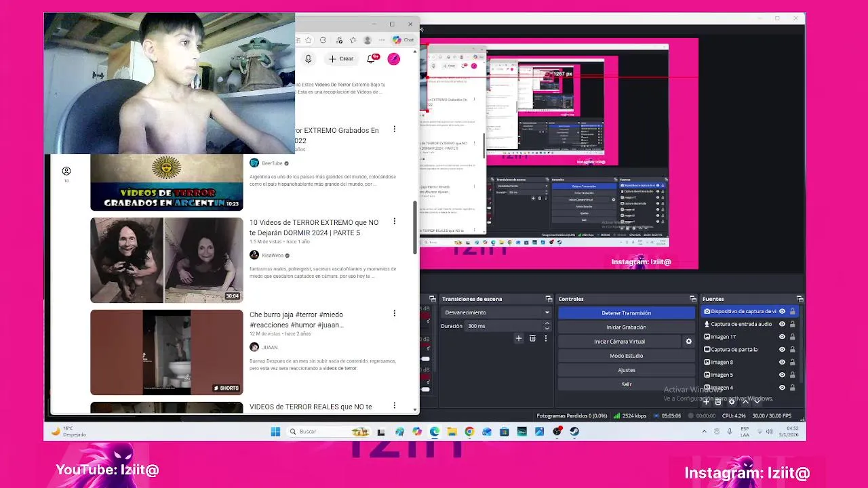Hide 'Captura de entrada audio' source
868x488 pixels.
(782, 324)
